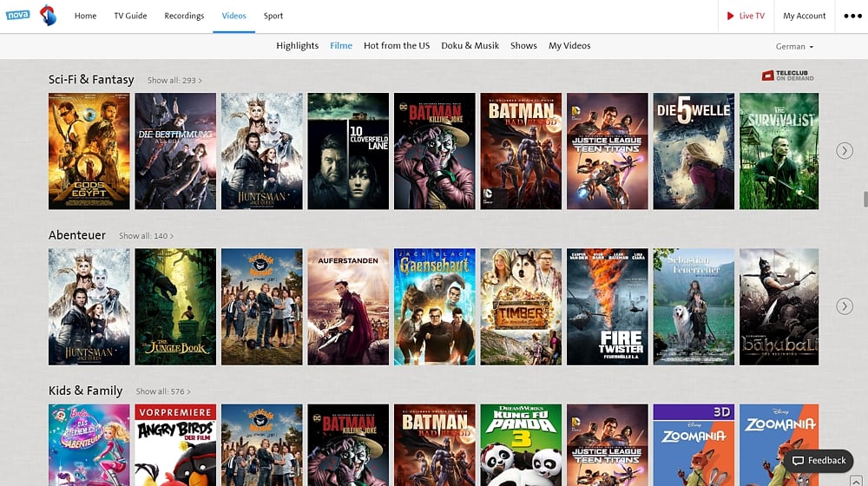The width and height of the screenshot is (868, 486).
Task: Click the nova logo badge
Action: click(17, 15)
